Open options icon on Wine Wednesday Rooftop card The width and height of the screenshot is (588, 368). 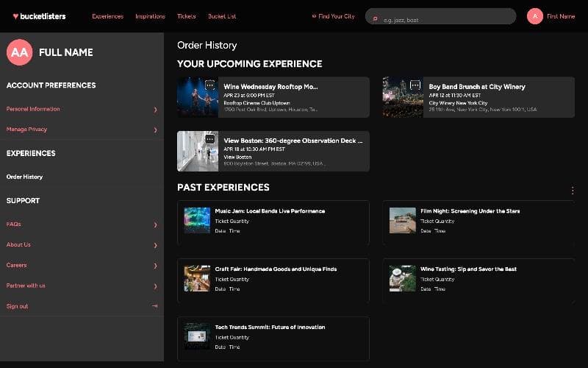(210, 85)
